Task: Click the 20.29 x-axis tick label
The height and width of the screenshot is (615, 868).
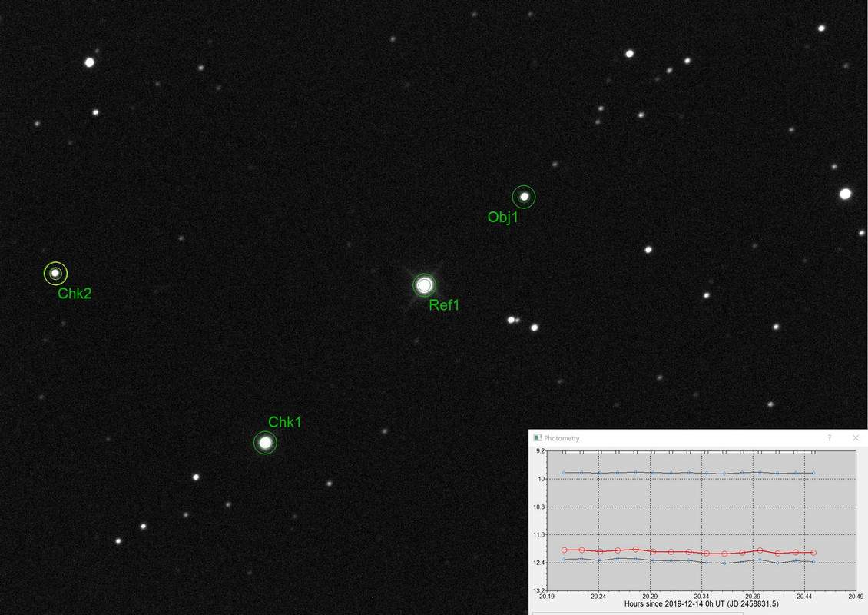Action: click(650, 597)
